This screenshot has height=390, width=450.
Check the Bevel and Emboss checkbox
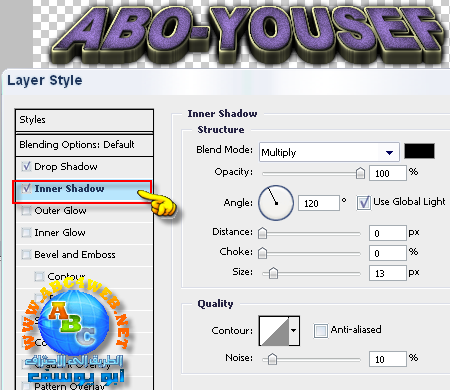click(x=26, y=255)
